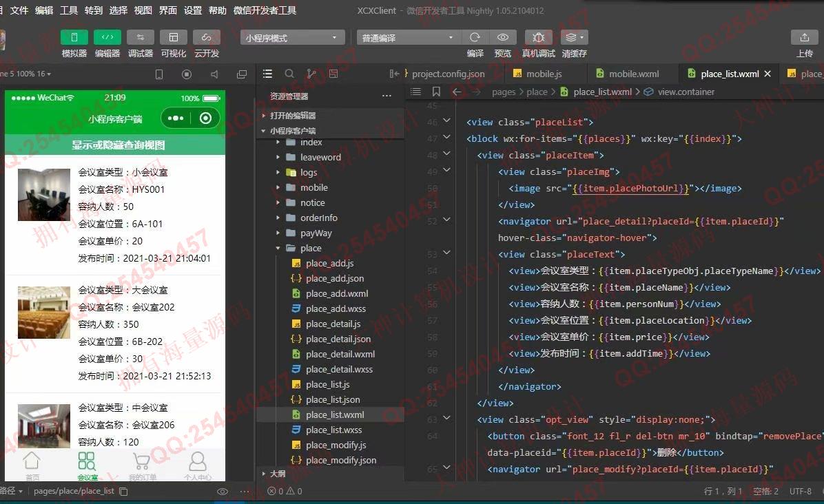This screenshot has width=824, height=504.
Task: Toggle the simulator panel button
Action: point(74,37)
